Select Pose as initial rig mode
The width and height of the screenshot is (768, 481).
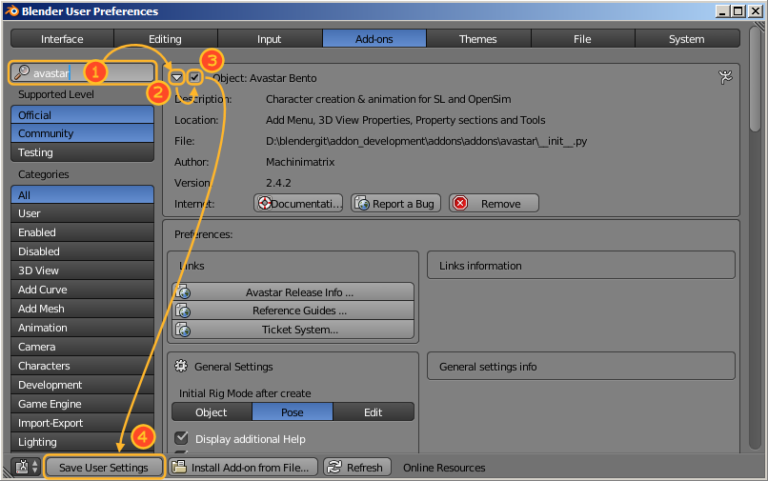(x=292, y=412)
